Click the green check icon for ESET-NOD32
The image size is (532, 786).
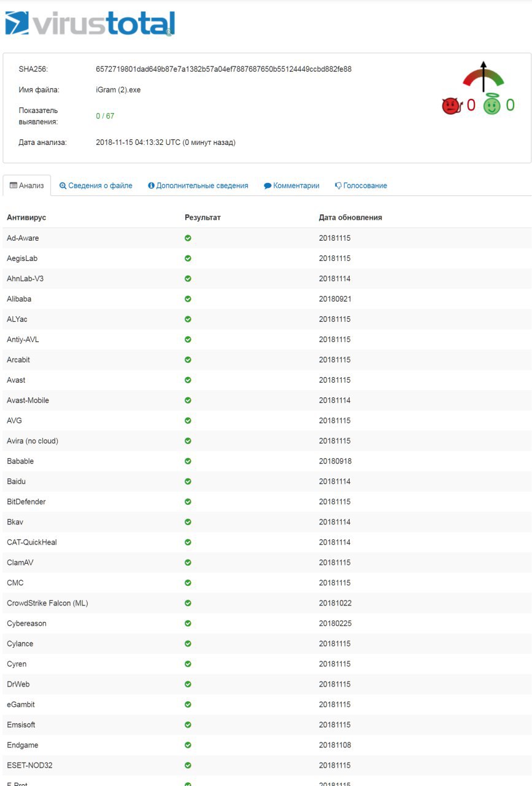click(188, 766)
